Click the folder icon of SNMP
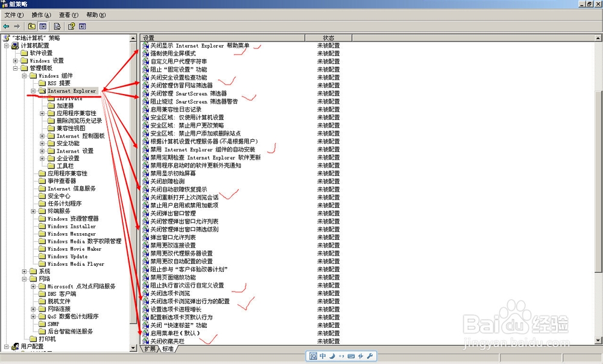 click(x=42, y=324)
